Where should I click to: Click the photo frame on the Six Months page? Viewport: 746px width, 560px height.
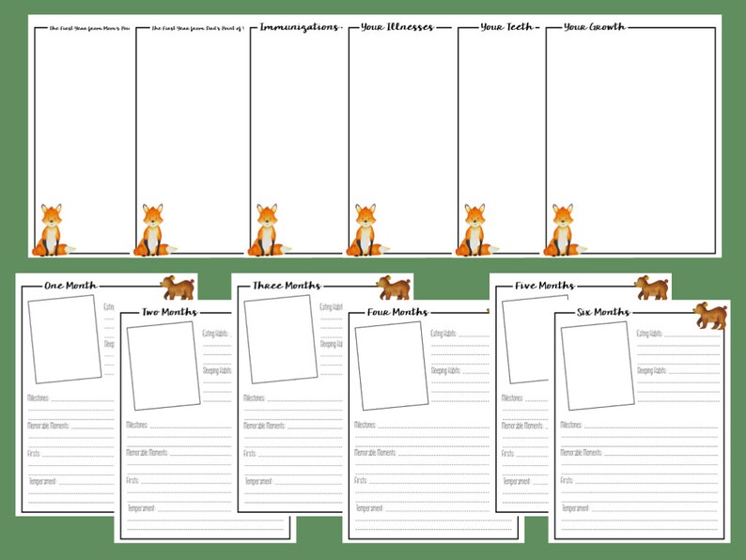coord(598,366)
